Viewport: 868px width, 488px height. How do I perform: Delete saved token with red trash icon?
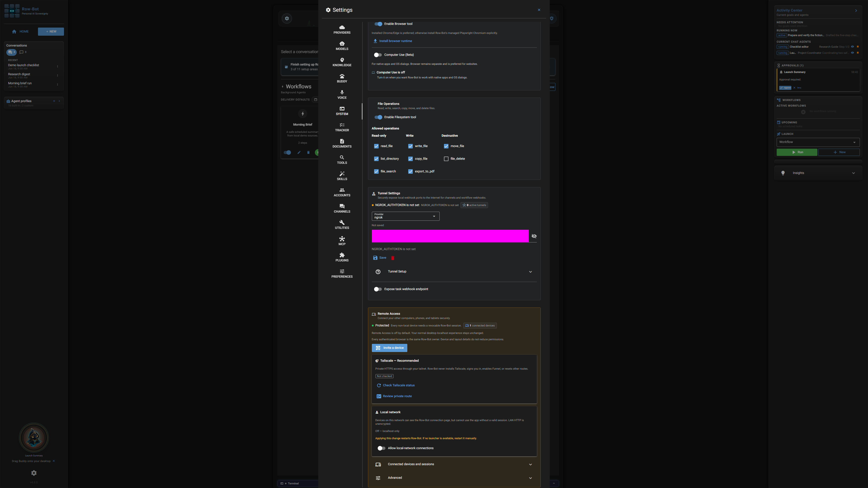coord(393,258)
